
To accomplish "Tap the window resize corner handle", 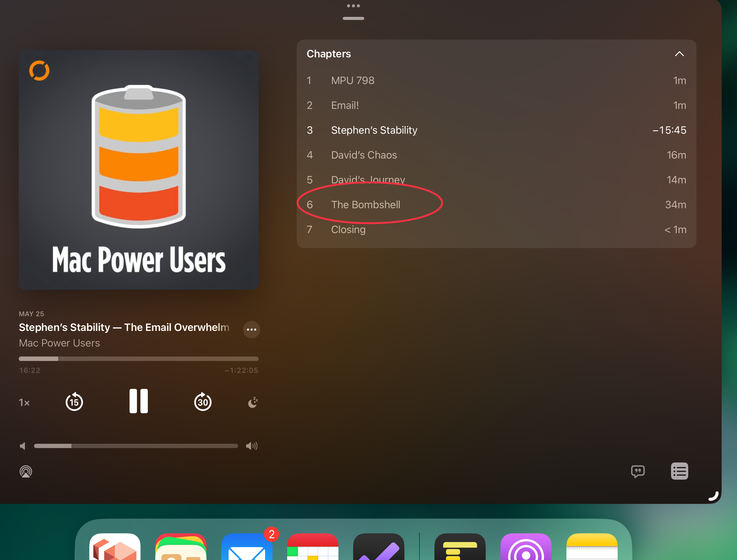I will point(713,496).
